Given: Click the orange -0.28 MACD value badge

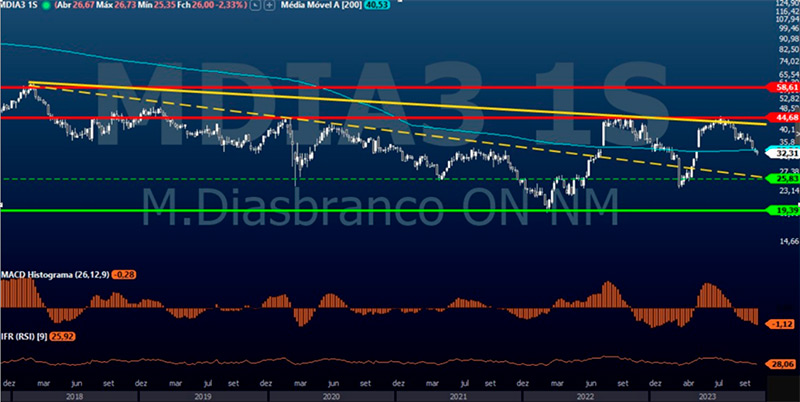Looking at the screenshot, I should [125, 273].
